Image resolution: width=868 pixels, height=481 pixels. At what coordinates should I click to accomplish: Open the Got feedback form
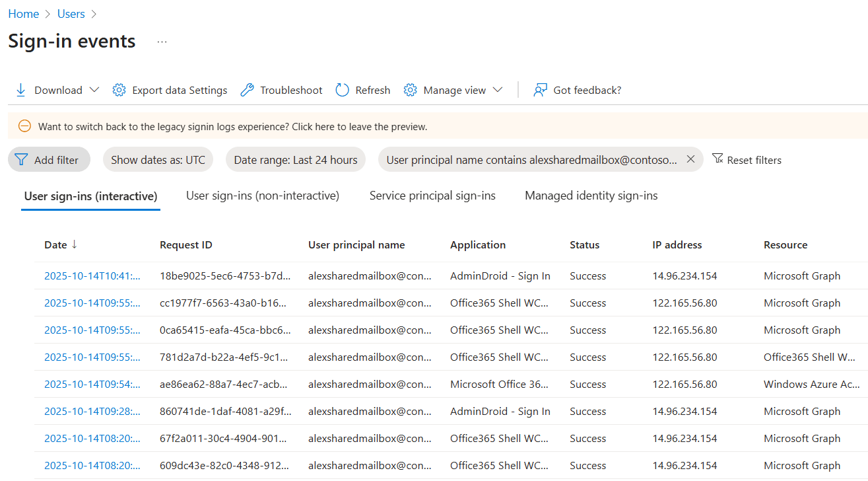click(577, 90)
